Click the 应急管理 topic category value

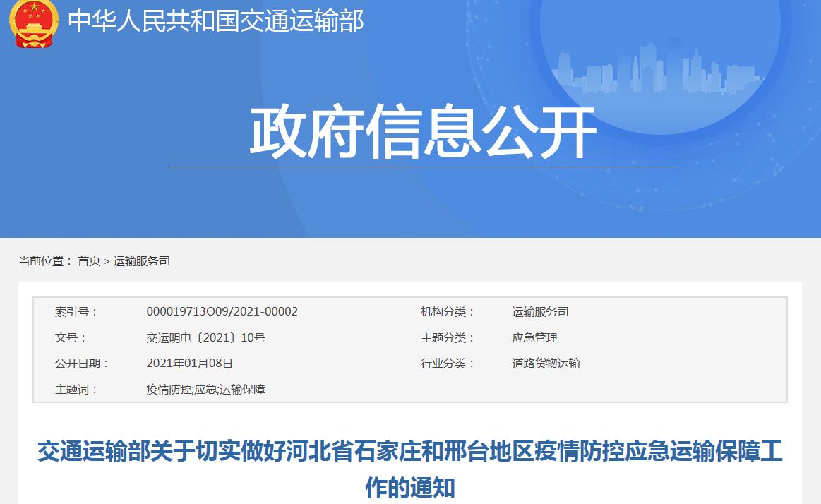[534, 338]
